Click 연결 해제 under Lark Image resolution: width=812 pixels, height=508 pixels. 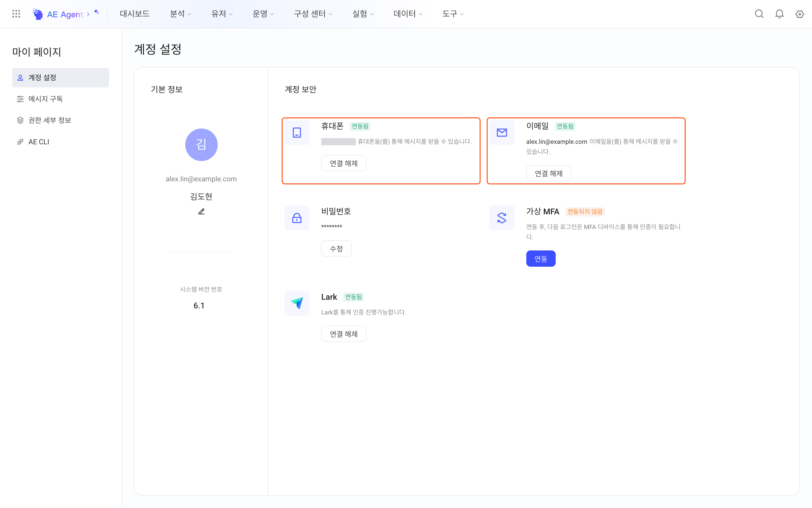click(344, 334)
